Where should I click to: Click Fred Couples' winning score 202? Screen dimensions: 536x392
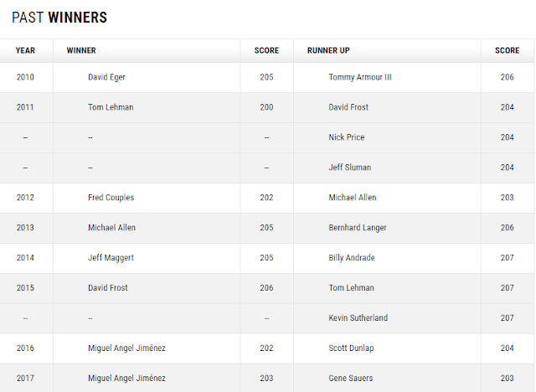click(x=266, y=198)
